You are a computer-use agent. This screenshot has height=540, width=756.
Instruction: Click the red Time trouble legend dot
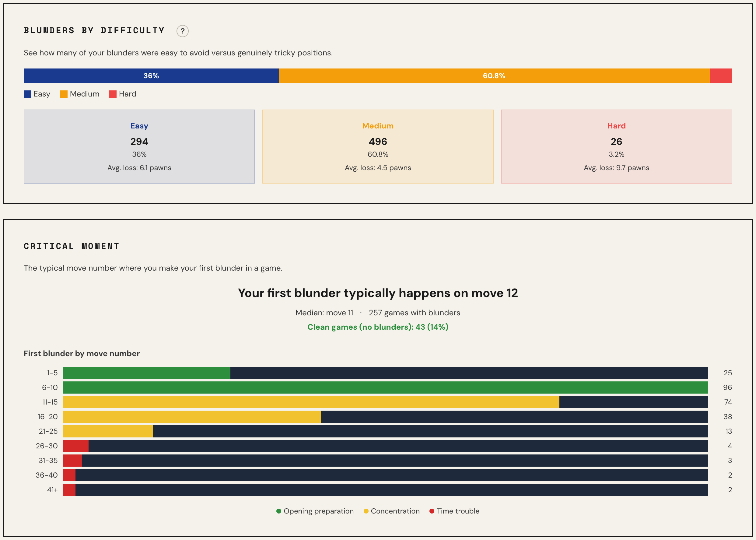(432, 511)
